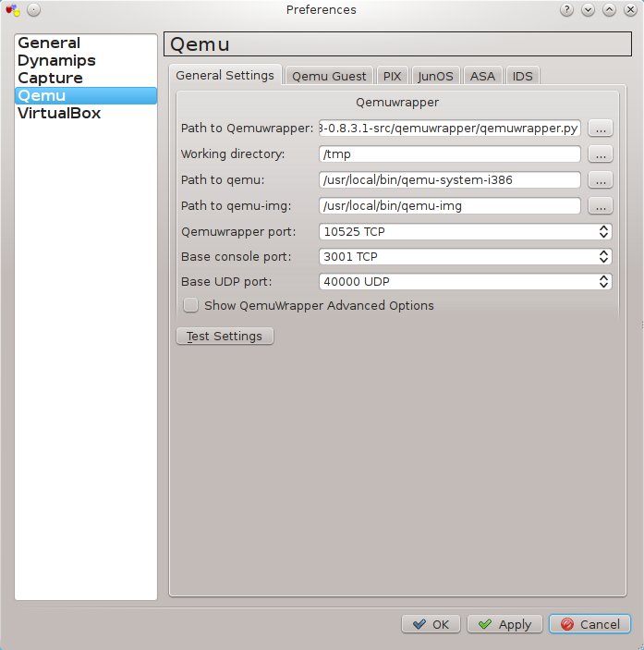Browse for the qemu binary path
The height and width of the screenshot is (650, 644).
click(x=601, y=180)
